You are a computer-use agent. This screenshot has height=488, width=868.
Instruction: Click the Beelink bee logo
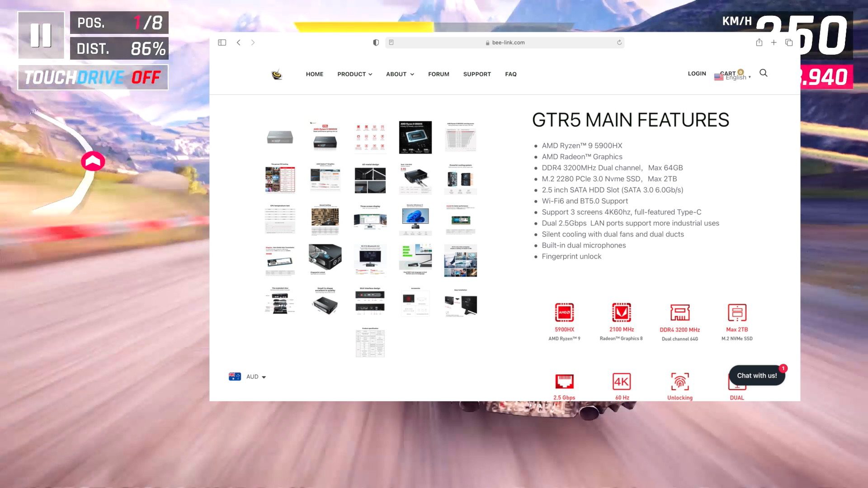(x=277, y=75)
